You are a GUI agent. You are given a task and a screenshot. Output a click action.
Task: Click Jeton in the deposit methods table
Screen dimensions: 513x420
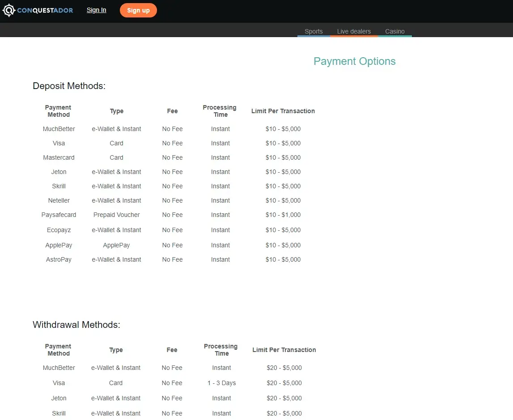pos(59,172)
